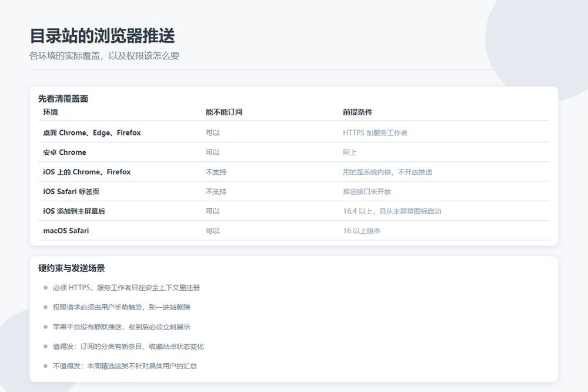Click the cell iOS 上的 Chrome、Firefox

pyautogui.click(x=87, y=172)
